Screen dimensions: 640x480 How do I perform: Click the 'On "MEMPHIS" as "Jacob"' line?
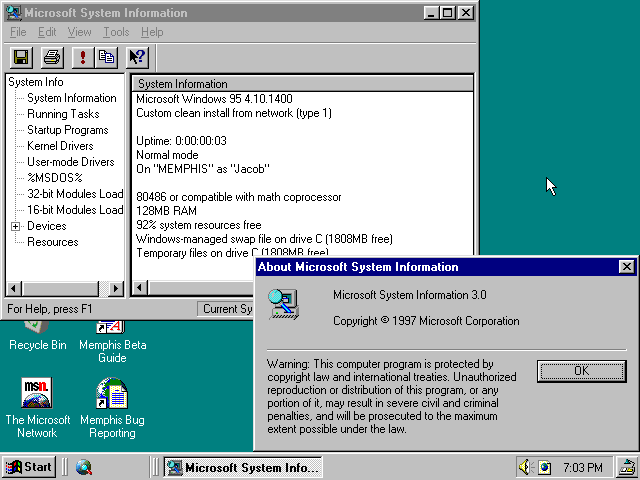[202, 169]
